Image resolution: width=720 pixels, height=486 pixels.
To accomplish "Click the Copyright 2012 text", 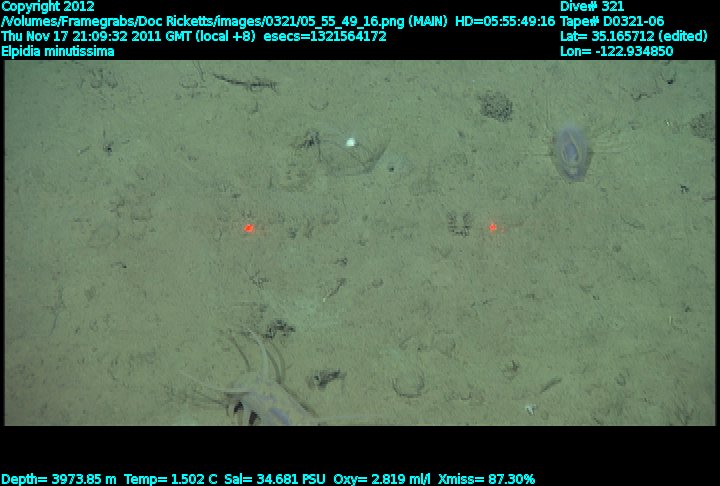I will click(x=48, y=6).
